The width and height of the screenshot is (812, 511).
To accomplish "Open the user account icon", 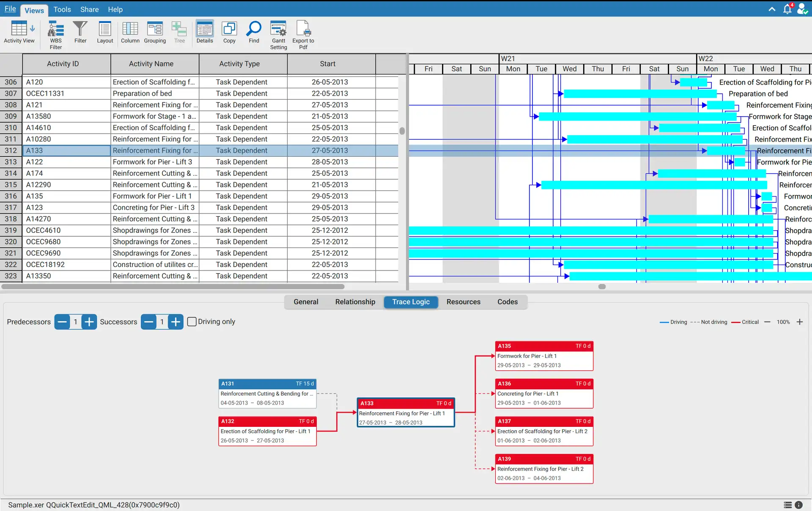I will pyautogui.click(x=802, y=9).
